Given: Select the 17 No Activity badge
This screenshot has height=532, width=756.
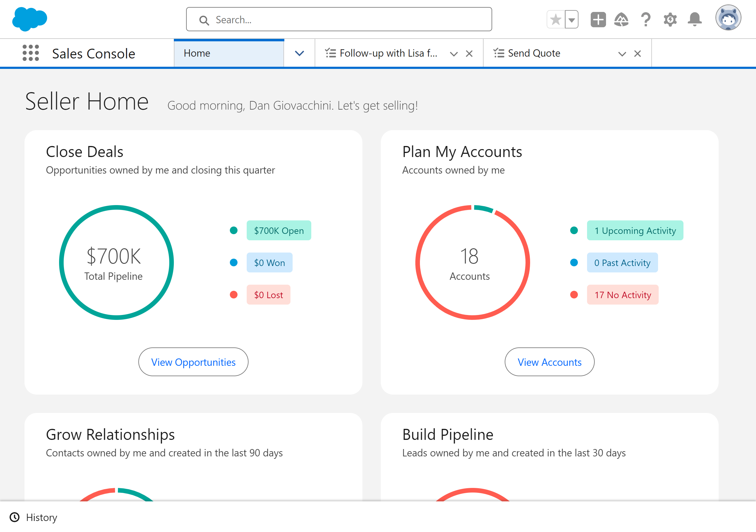Looking at the screenshot, I should [623, 295].
